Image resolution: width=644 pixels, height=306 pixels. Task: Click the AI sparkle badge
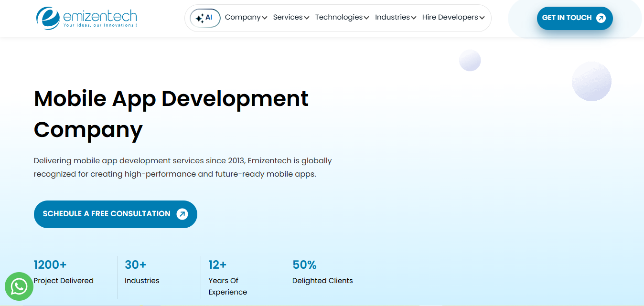205,18
